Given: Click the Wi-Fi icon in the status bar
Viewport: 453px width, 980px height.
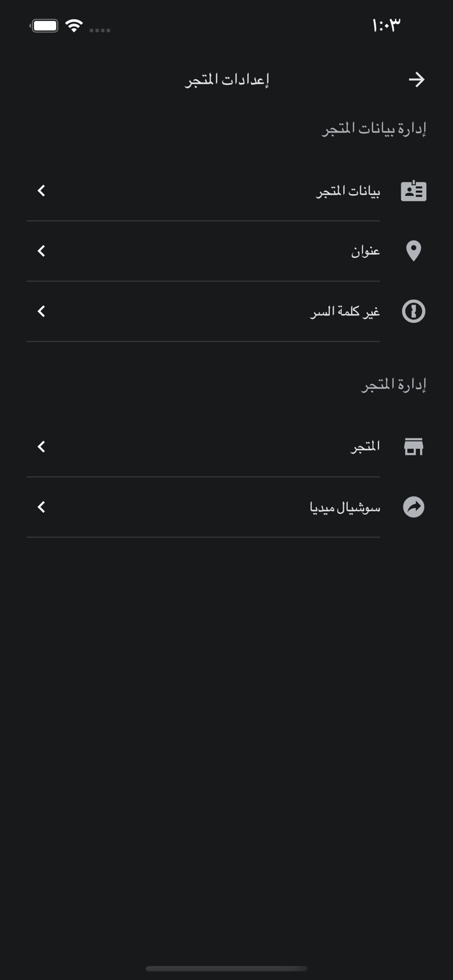Looking at the screenshot, I should 74,27.
